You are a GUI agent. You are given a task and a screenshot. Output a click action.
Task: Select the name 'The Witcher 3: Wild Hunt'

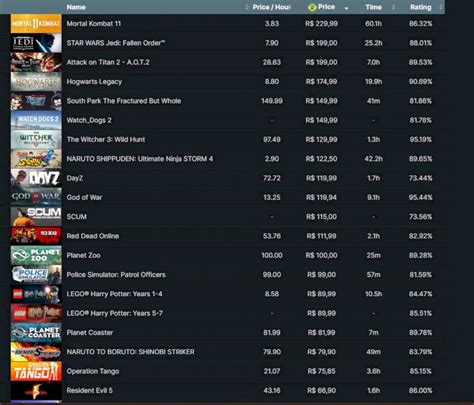[106, 140]
